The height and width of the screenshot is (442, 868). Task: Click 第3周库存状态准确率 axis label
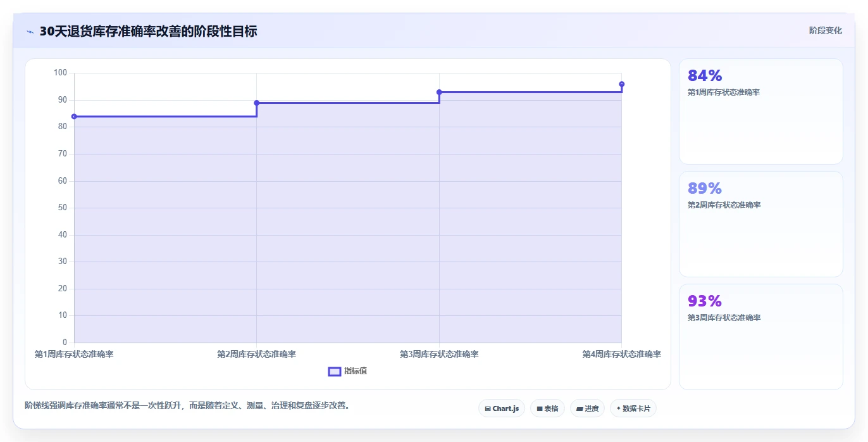click(x=439, y=354)
